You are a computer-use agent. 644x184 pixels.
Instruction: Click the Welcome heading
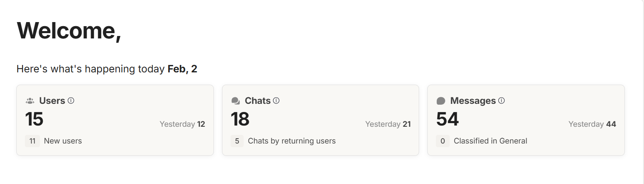tap(69, 31)
